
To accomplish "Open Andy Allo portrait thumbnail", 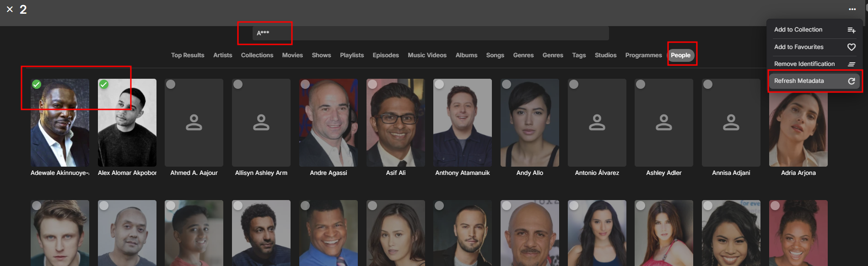I will [x=530, y=123].
